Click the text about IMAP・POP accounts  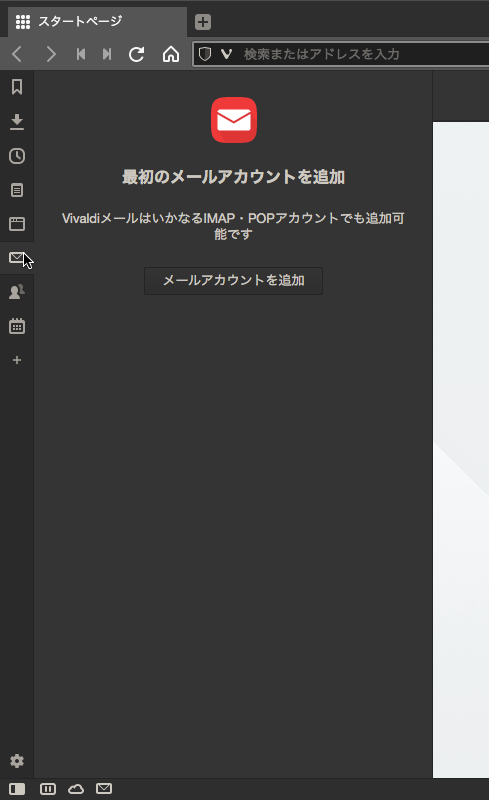(x=233, y=226)
